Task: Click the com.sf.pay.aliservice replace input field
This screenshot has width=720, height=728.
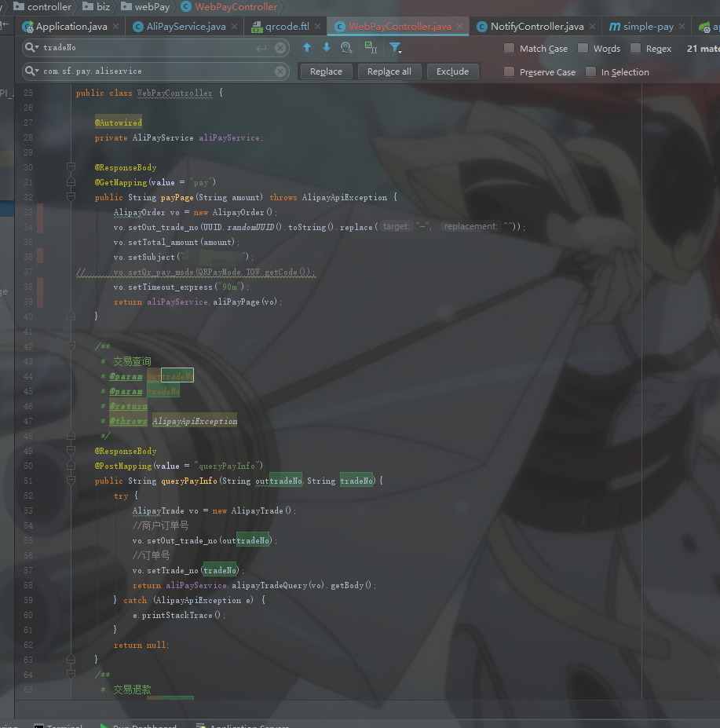Action: [x=158, y=71]
